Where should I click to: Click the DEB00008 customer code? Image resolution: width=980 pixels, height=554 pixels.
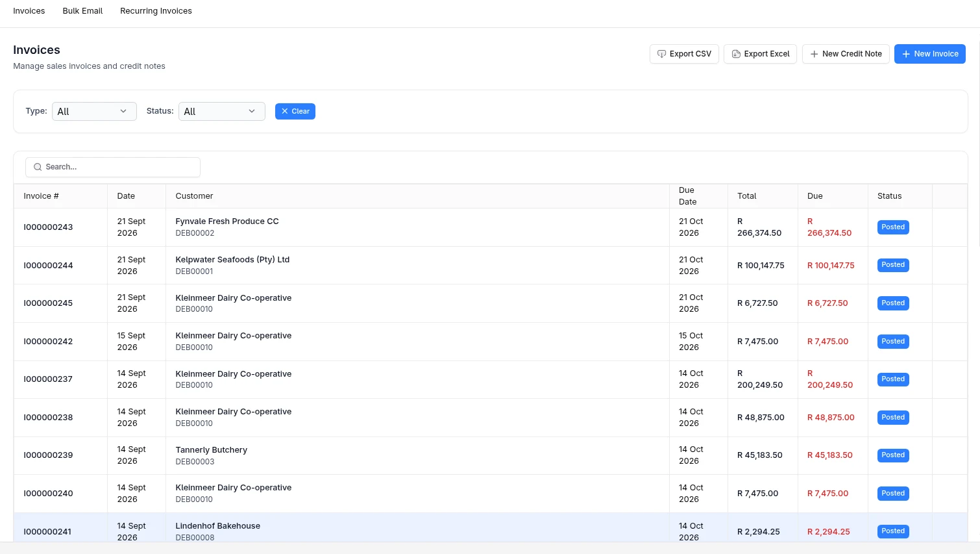(195, 538)
